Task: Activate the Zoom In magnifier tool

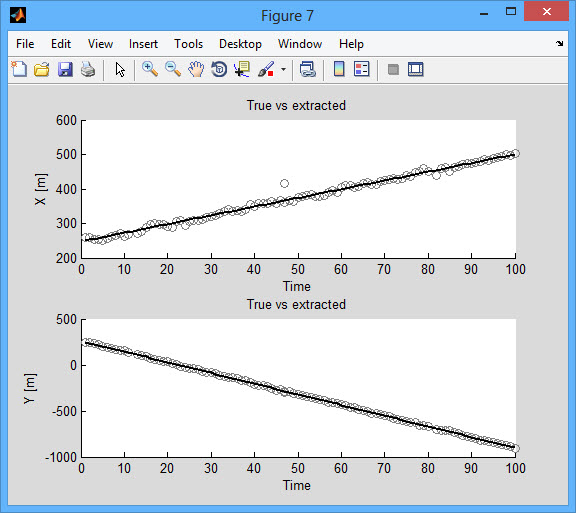Action: tap(150, 69)
